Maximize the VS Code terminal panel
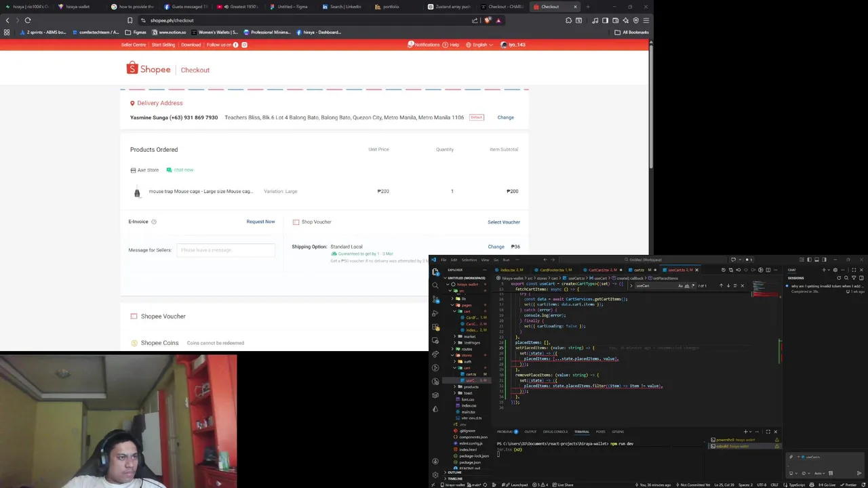 [768, 432]
